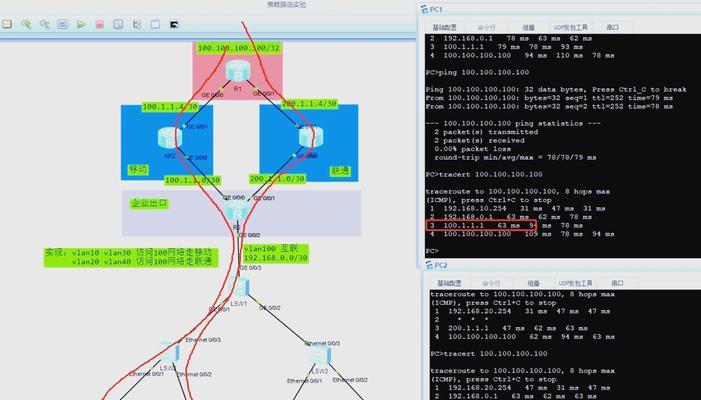701x400 pixels.
Task: Click the PC1 window title icon
Action: coord(424,9)
